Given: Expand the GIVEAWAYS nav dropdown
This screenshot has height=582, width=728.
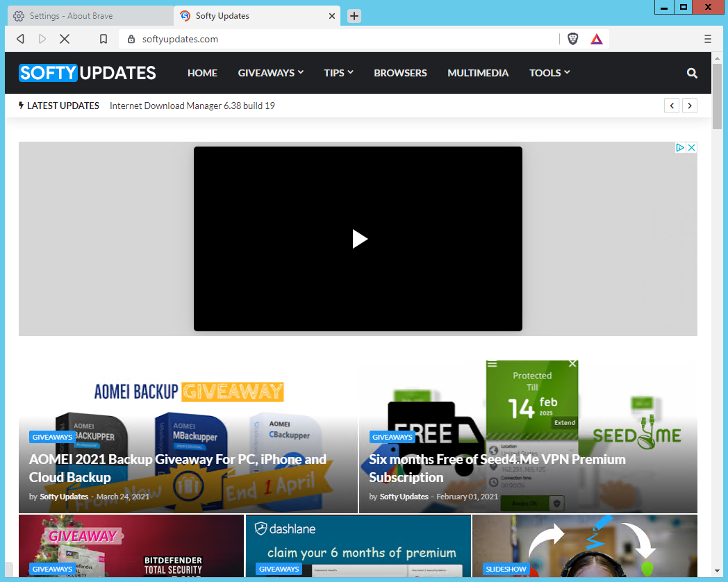Looking at the screenshot, I should (x=271, y=73).
